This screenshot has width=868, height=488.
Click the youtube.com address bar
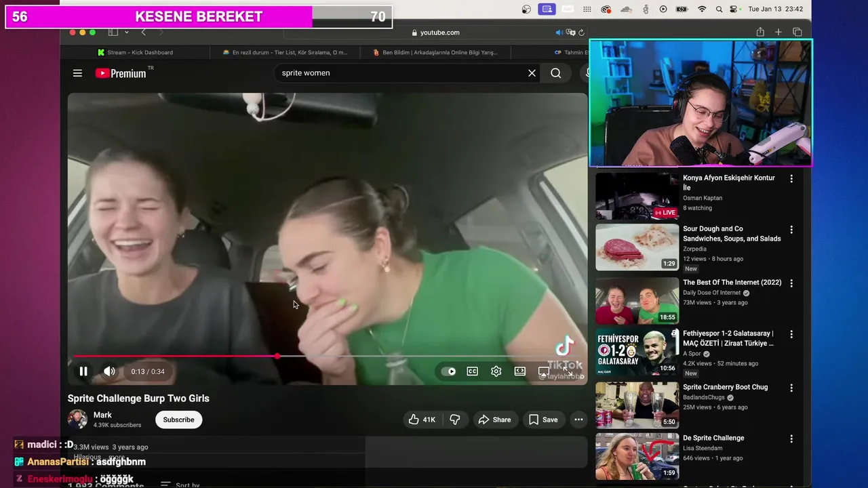[435, 33]
